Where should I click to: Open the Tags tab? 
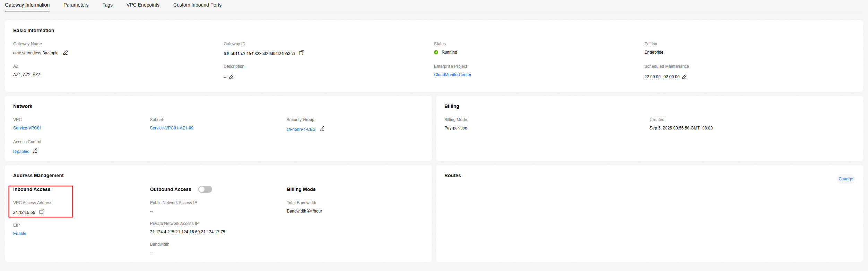[x=107, y=5]
